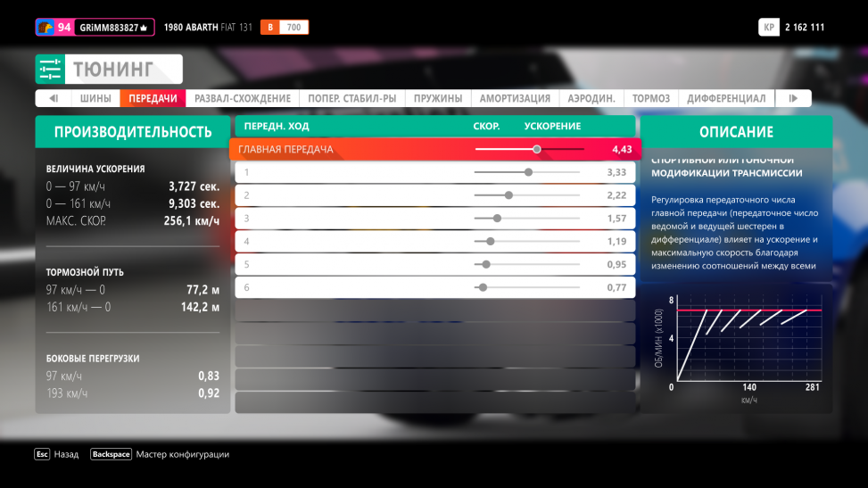This screenshot has width=868, height=488.
Task: Select the ПРУЖИНЫ tab
Action: 437,98
